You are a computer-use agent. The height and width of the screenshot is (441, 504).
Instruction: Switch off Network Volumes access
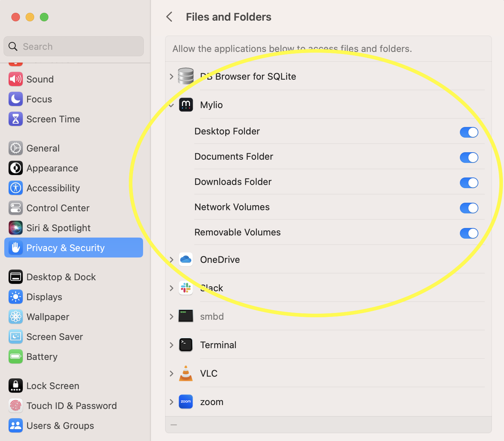[x=469, y=208]
